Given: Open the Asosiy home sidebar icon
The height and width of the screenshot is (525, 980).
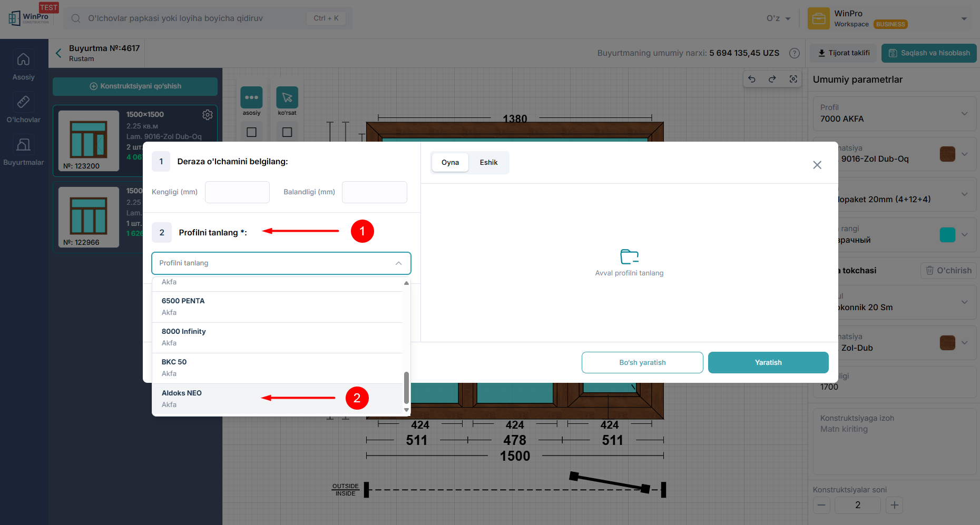Looking at the screenshot, I should [x=23, y=60].
